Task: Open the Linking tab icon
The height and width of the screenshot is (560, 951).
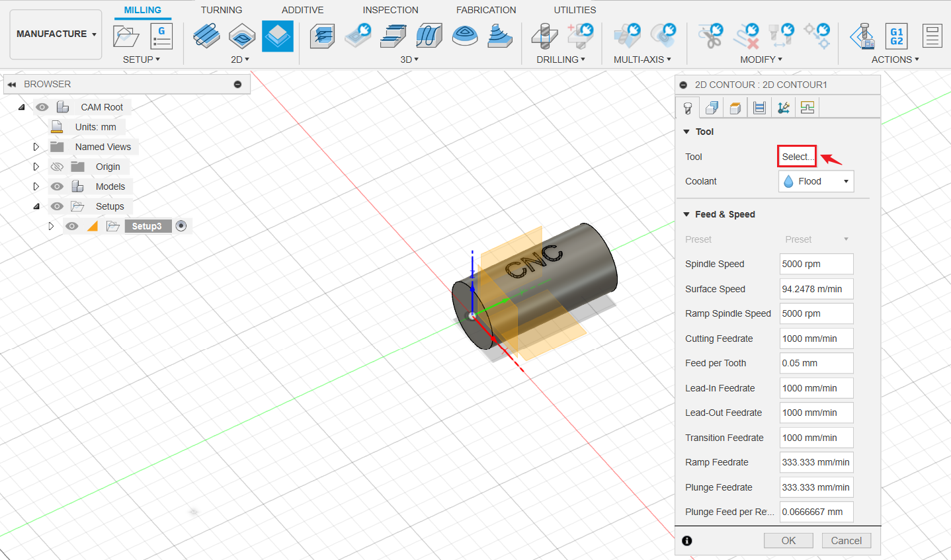Action: (783, 106)
